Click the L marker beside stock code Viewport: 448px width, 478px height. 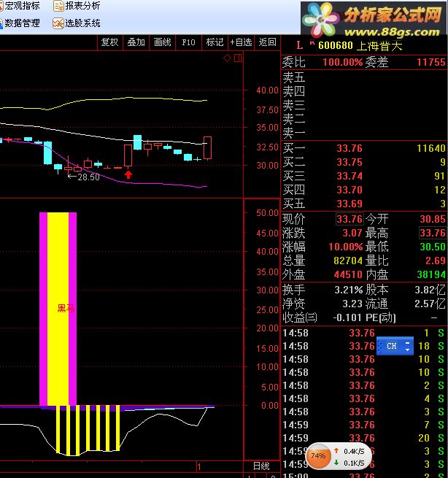(300, 46)
